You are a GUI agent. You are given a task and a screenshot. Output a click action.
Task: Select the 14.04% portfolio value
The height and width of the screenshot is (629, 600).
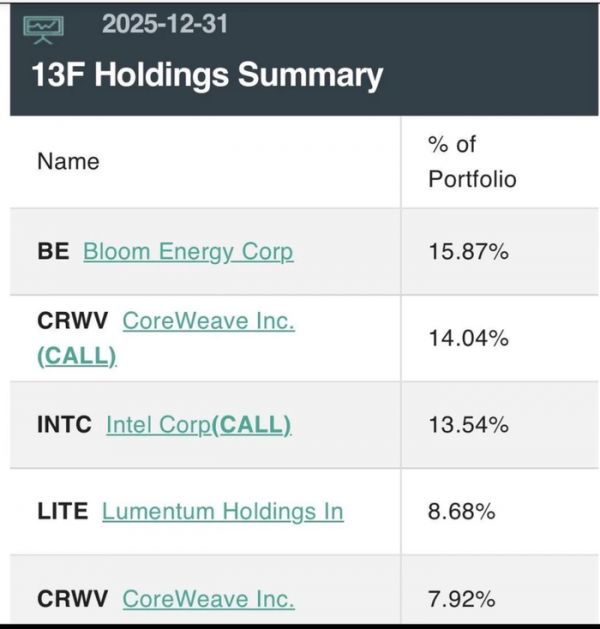(468, 338)
